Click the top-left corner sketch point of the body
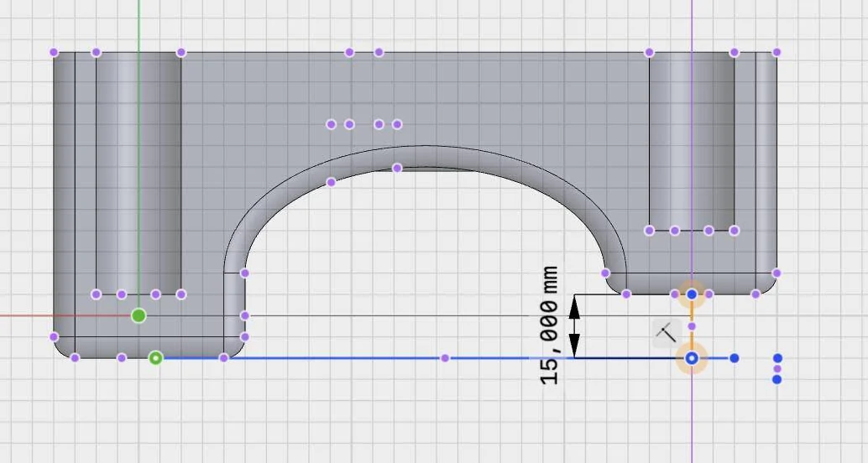The image size is (868, 463). click(x=55, y=52)
